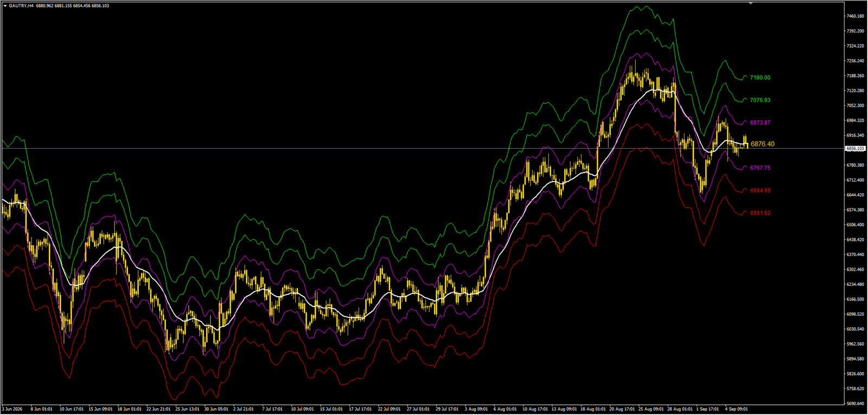Image resolution: width=868 pixels, height=415 pixels.
Task: Click the time axis label 22 Jul 09:01
Action: coord(390,409)
